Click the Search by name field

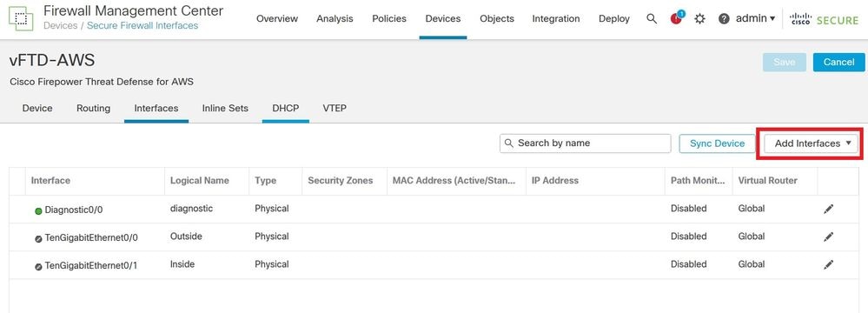pyautogui.click(x=585, y=143)
